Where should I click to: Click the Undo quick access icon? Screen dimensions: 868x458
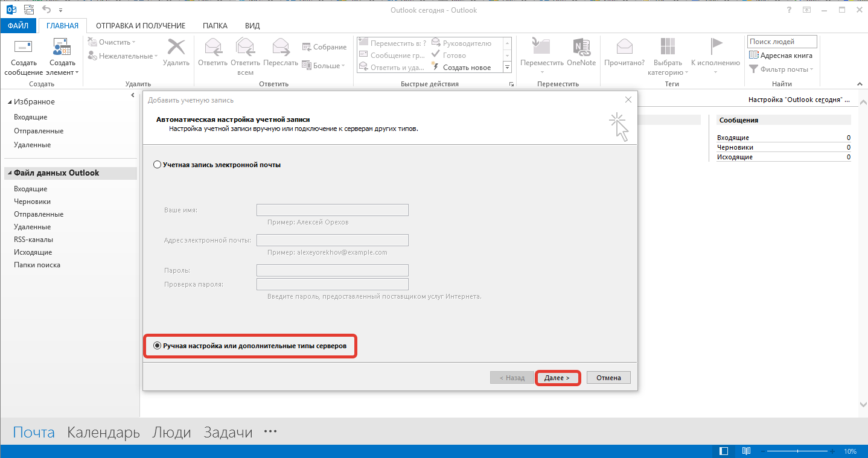click(x=47, y=10)
